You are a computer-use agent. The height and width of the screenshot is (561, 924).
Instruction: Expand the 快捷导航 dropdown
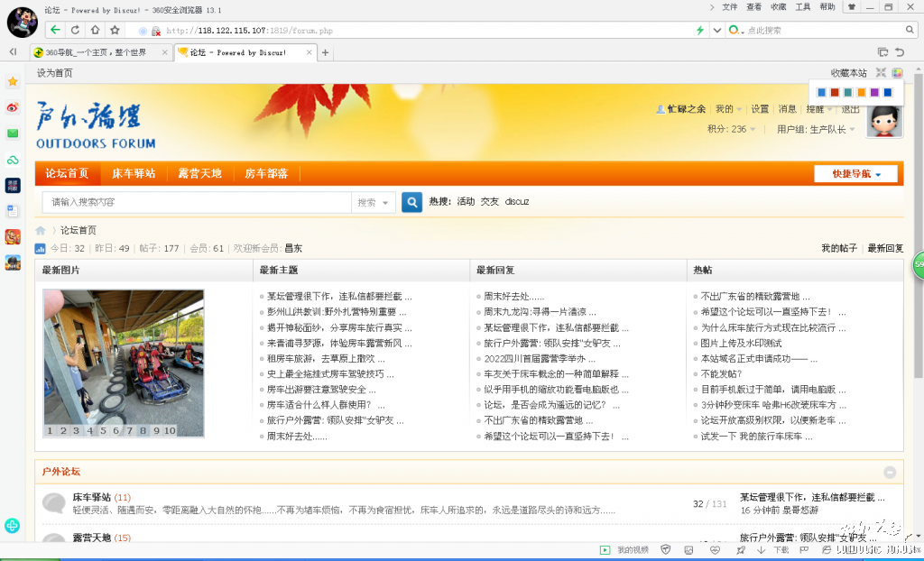pyautogui.click(x=856, y=174)
